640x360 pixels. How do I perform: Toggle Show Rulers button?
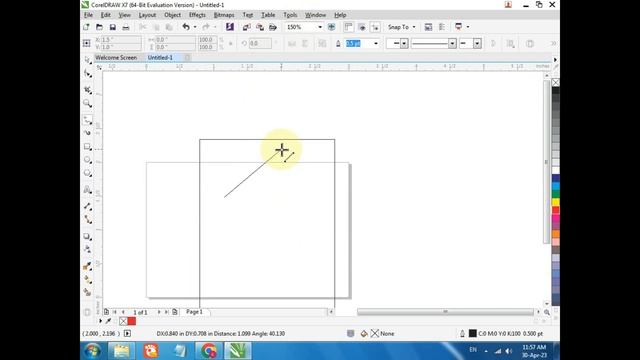coord(348,27)
